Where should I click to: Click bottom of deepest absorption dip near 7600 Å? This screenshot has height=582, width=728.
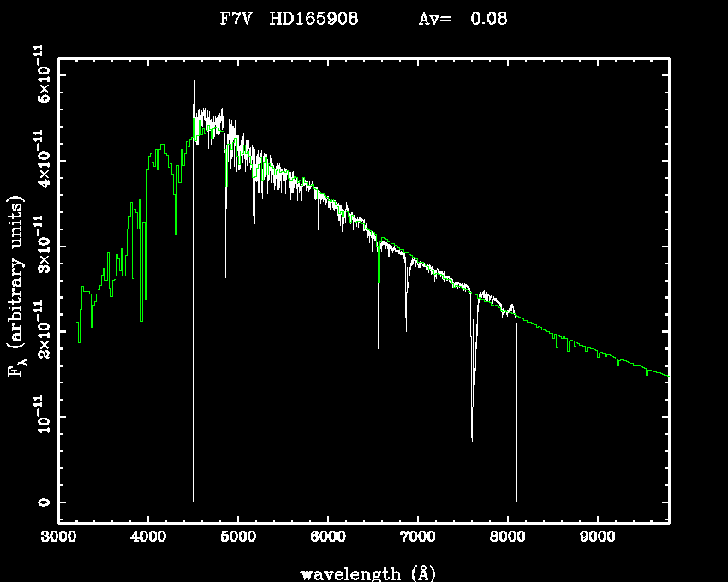point(472,440)
